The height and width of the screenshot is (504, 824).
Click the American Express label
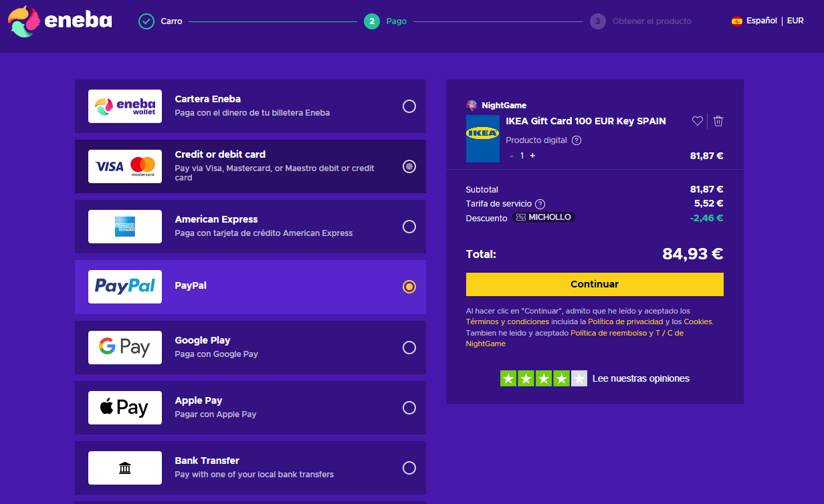216,219
